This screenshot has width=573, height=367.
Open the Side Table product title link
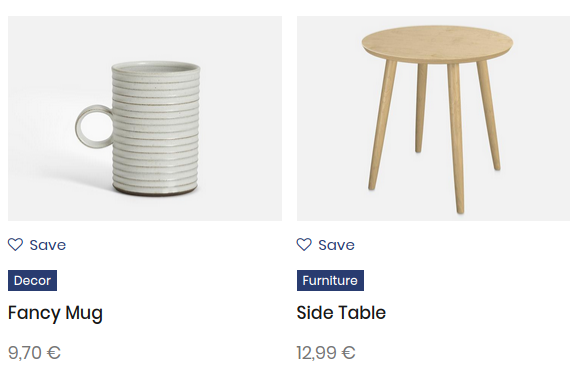[341, 313]
